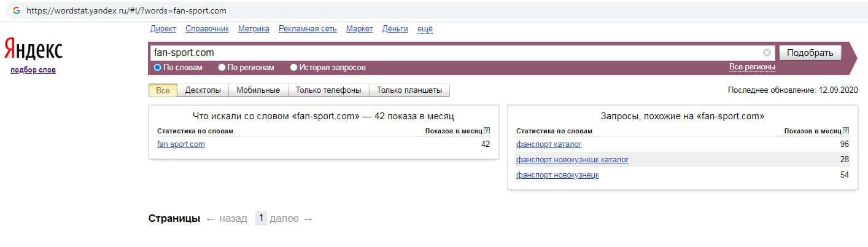
Task: Open the Справочник link
Action: coord(207,29)
